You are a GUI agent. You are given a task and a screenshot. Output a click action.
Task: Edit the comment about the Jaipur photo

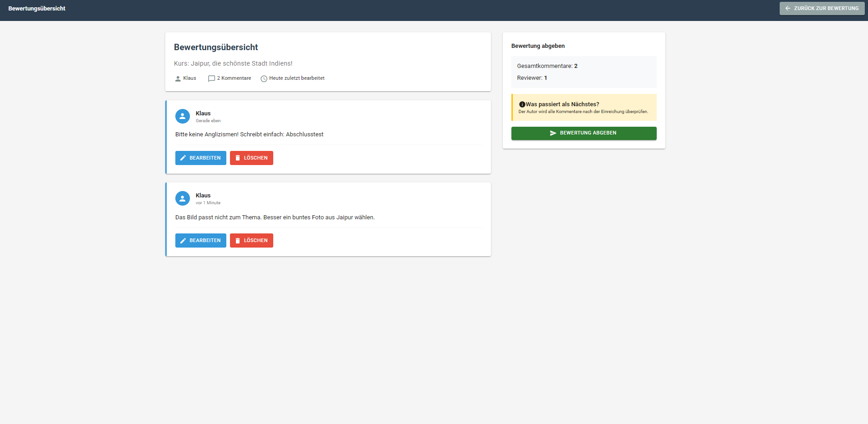coord(200,240)
